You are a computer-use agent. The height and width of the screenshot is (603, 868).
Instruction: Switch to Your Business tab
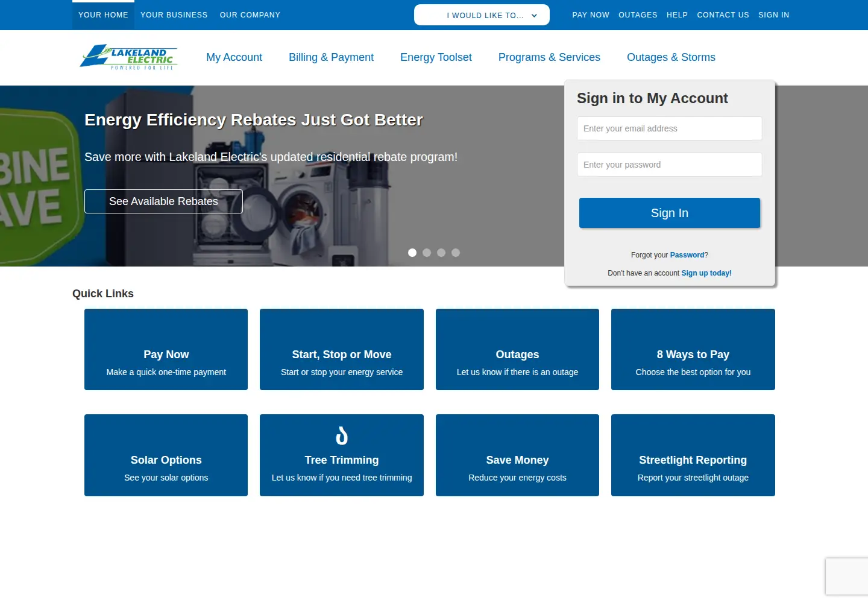[x=174, y=15]
